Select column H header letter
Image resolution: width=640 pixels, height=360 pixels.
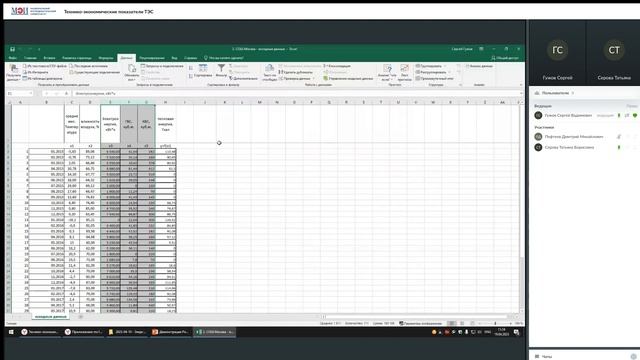tap(165, 102)
